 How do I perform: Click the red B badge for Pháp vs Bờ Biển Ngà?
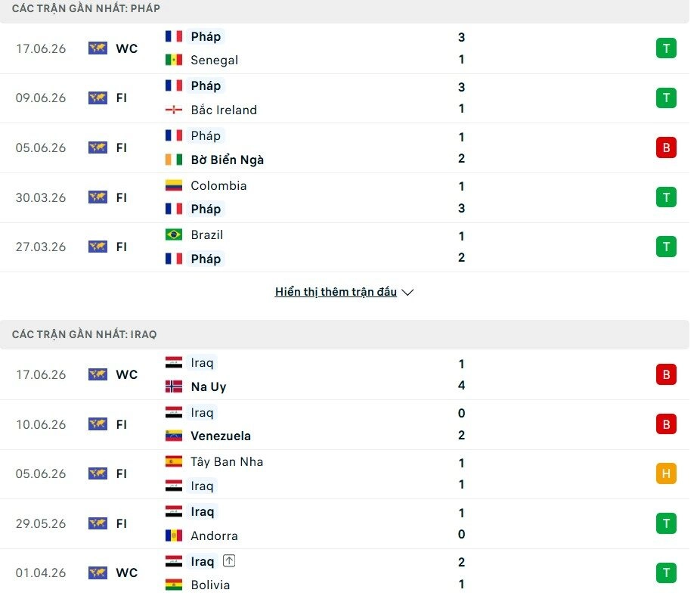coord(666,147)
